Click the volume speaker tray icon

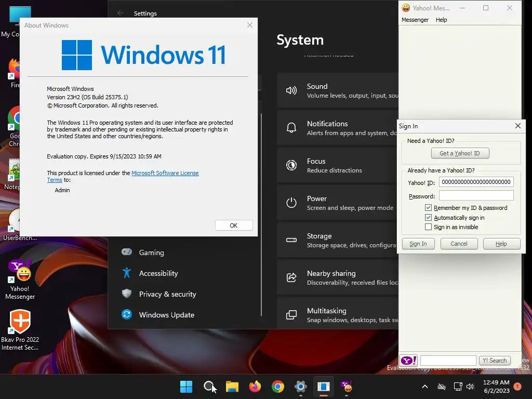click(x=470, y=387)
